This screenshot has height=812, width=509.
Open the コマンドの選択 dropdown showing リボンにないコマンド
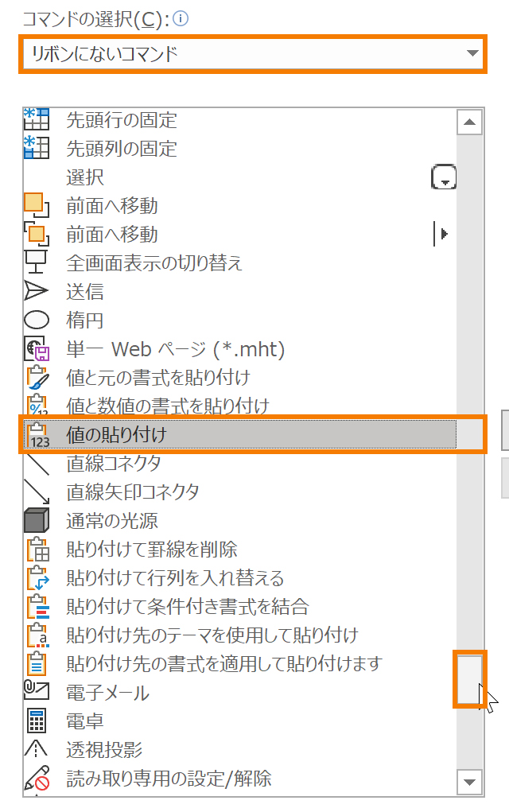[253, 54]
